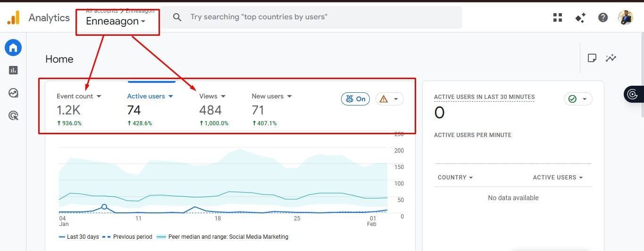
Task: Click the No data available text
Action: pyautogui.click(x=513, y=198)
